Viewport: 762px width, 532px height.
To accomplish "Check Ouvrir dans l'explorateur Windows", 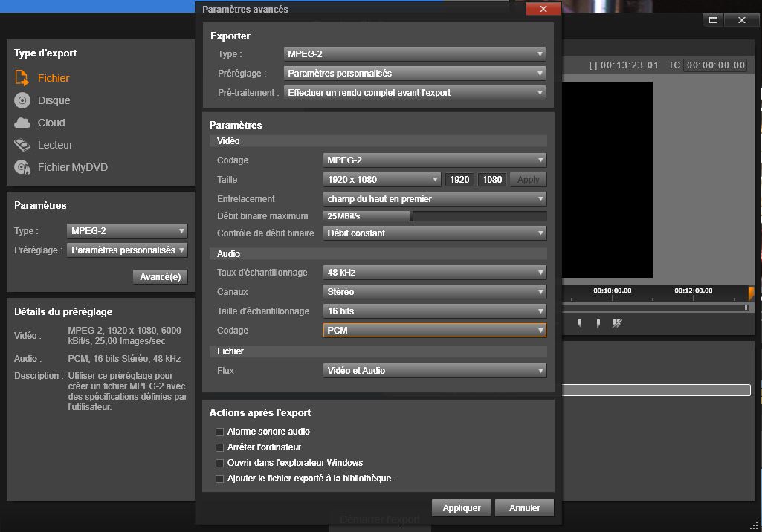I will click(x=219, y=463).
